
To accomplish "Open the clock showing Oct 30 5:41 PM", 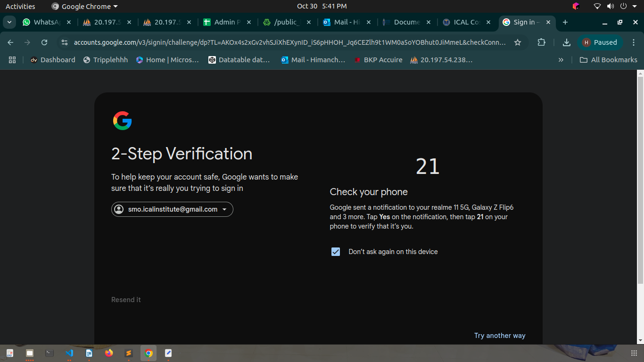I will [322, 6].
